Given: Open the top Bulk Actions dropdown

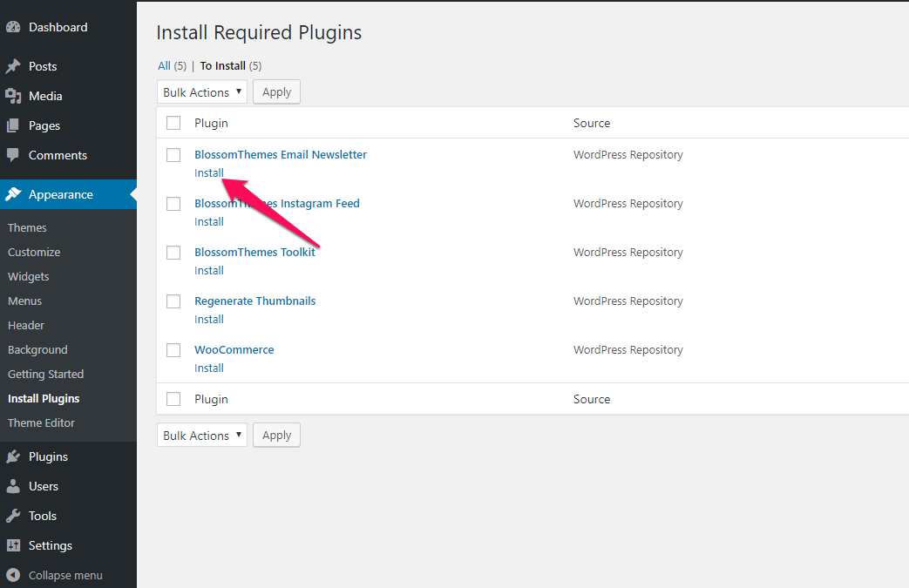Looking at the screenshot, I should (x=201, y=92).
